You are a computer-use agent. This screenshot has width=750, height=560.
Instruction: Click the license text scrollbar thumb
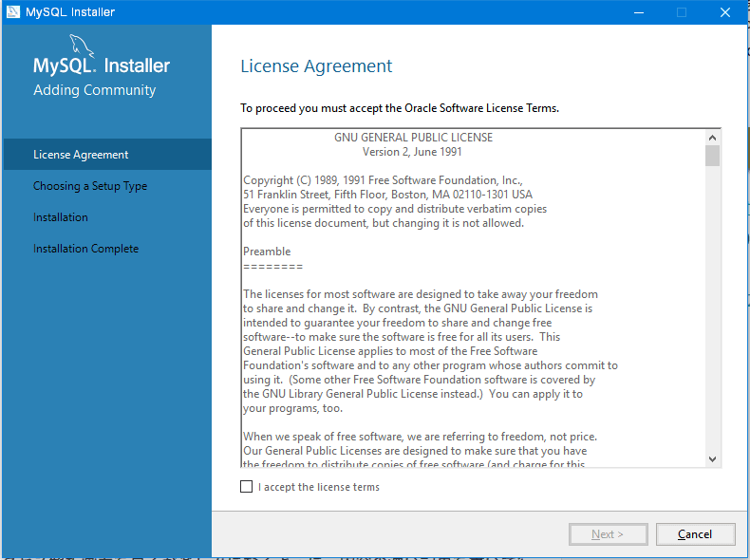(x=712, y=156)
